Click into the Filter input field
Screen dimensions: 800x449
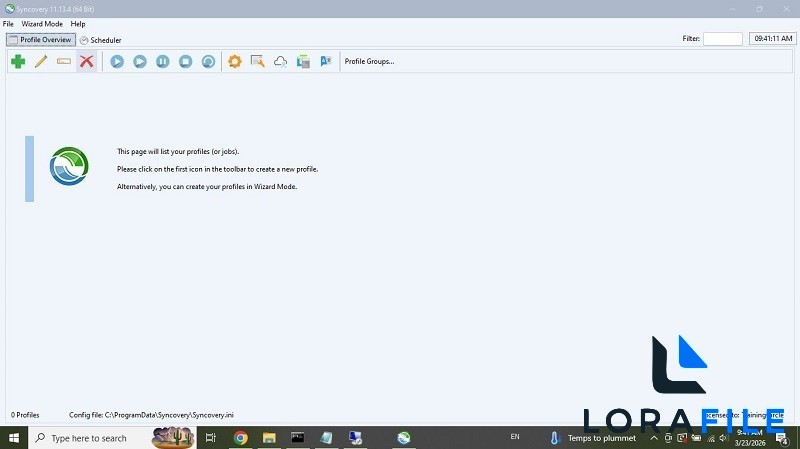[723, 39]
